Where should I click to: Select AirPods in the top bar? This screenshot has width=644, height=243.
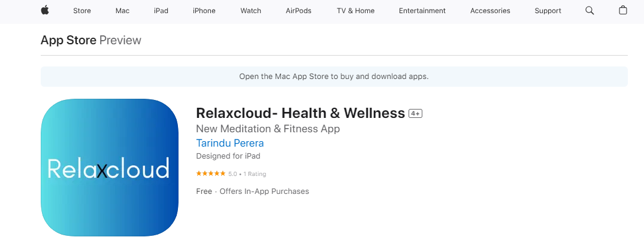[x=298, y=11]
